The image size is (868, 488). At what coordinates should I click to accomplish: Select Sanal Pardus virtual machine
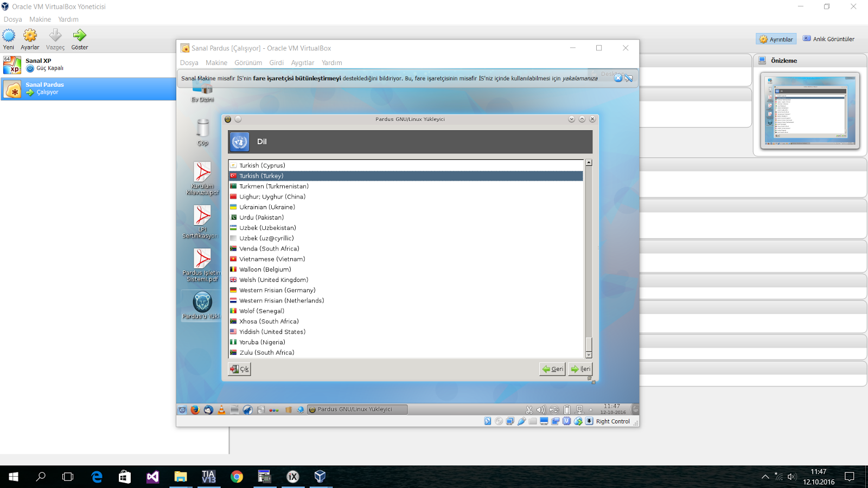coord(88,89)
